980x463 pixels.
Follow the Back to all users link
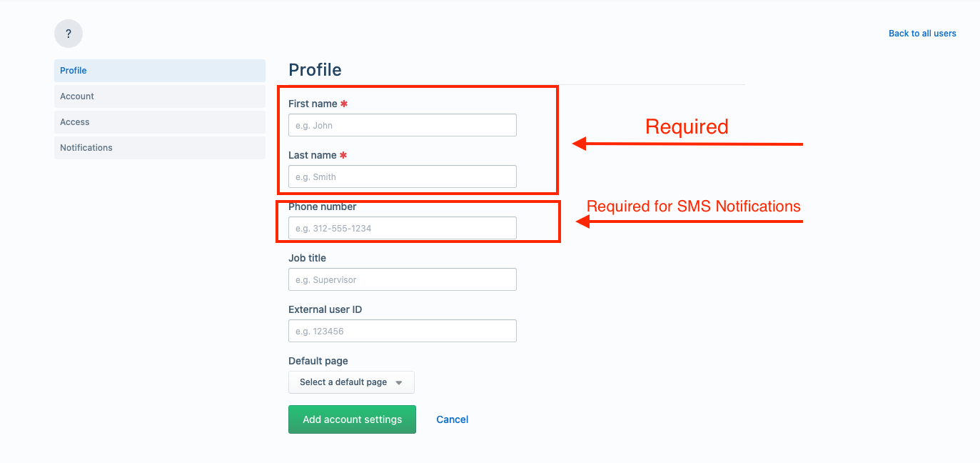coord(922,34)
